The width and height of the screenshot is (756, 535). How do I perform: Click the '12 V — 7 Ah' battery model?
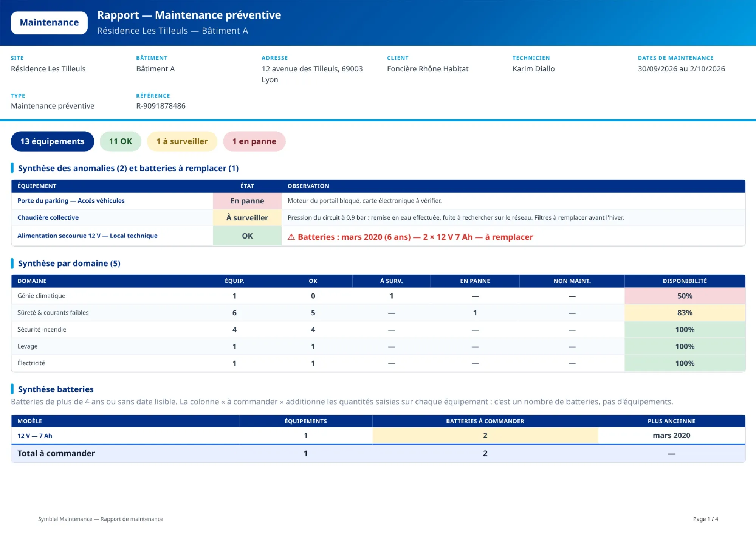pyautogui.click(x=35, y=436)
